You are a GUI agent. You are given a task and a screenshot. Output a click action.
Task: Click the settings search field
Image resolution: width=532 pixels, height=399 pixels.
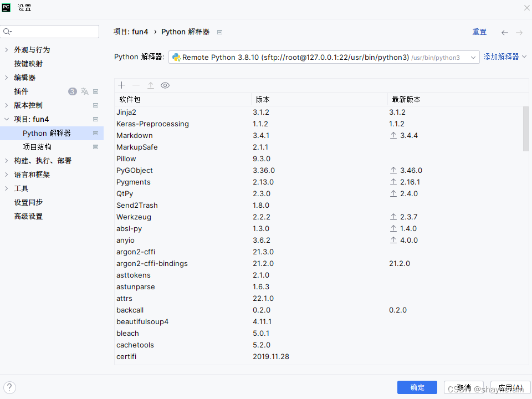pyautogui.click(x=50, y=32)
